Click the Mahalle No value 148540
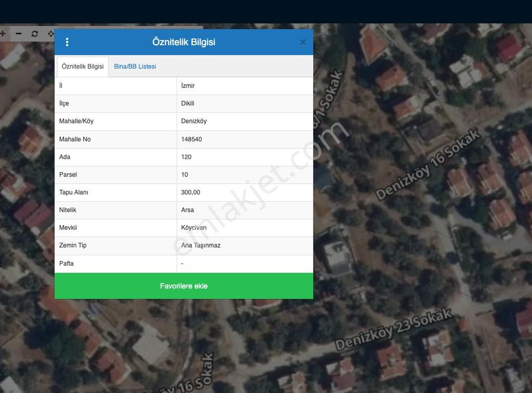Viewport: 532px width, 393px height. (x=192, y=139)
